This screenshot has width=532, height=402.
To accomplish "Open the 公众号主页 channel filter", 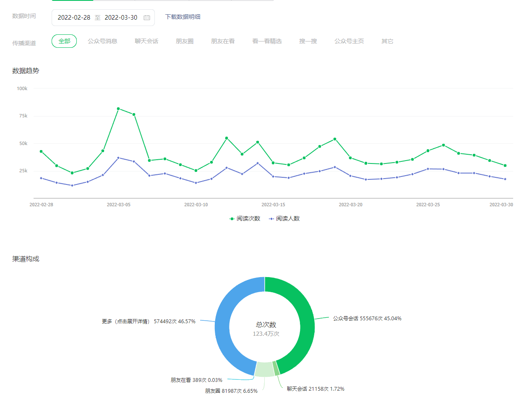I will point(349,41).
